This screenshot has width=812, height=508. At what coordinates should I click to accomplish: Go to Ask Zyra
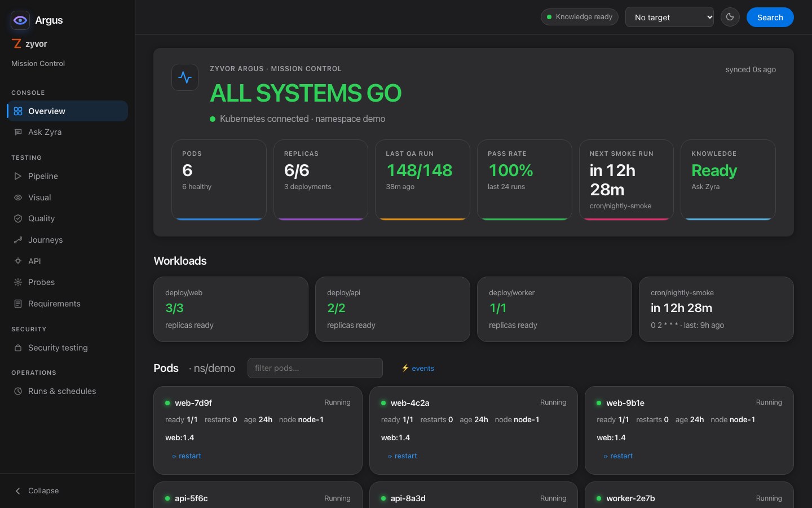pos(68,132)
